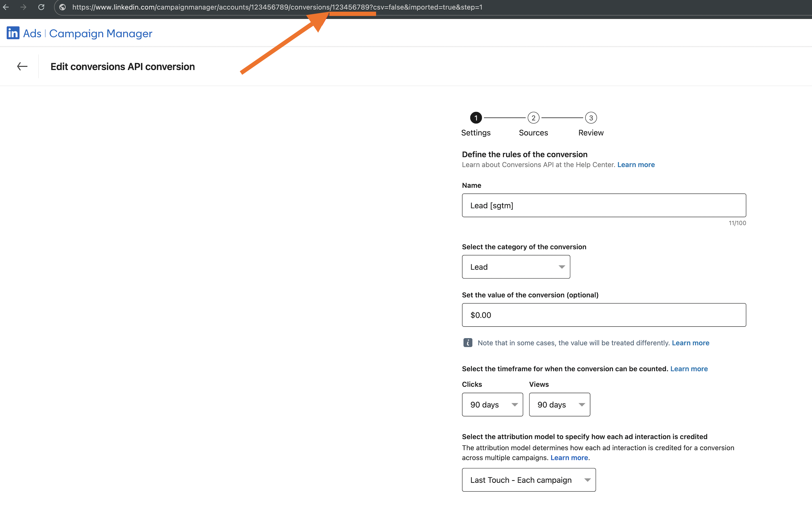The image size is (812, 509).
Task: Expand the Last Touch attribution model dropdown
Action: pyautogui.click(x=528, y=479)
